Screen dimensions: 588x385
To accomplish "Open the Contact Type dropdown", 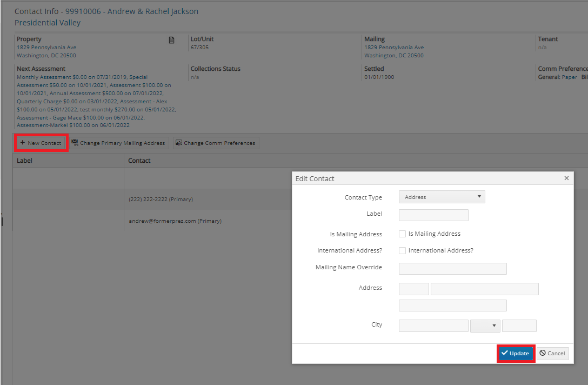I will point(442,197).
